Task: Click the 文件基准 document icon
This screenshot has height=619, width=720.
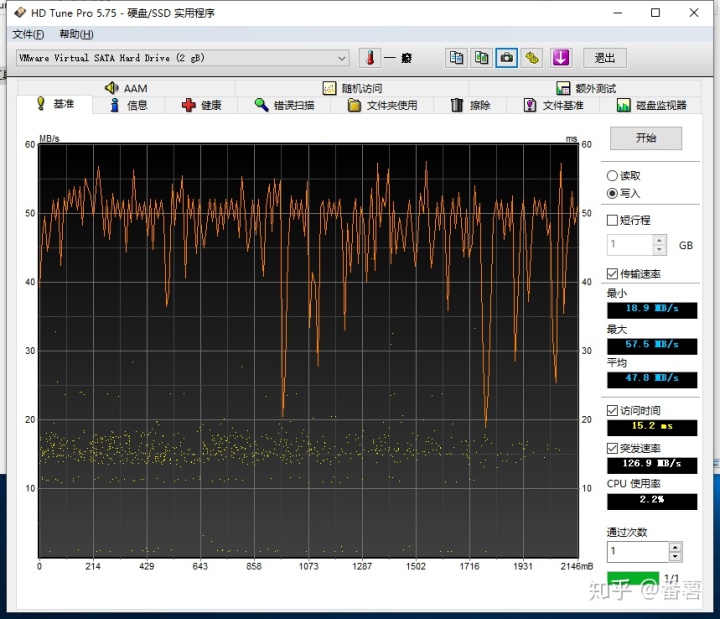Action: (x=530, y=105)
